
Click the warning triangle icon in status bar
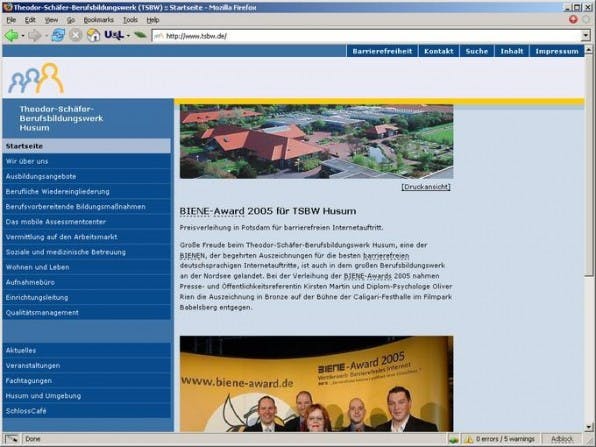click(468, 439)
